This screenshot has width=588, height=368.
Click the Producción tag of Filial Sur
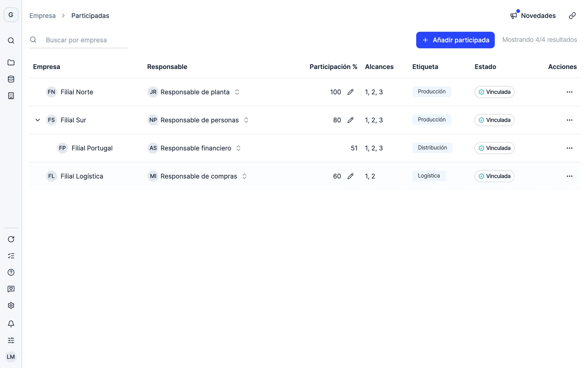432,120
